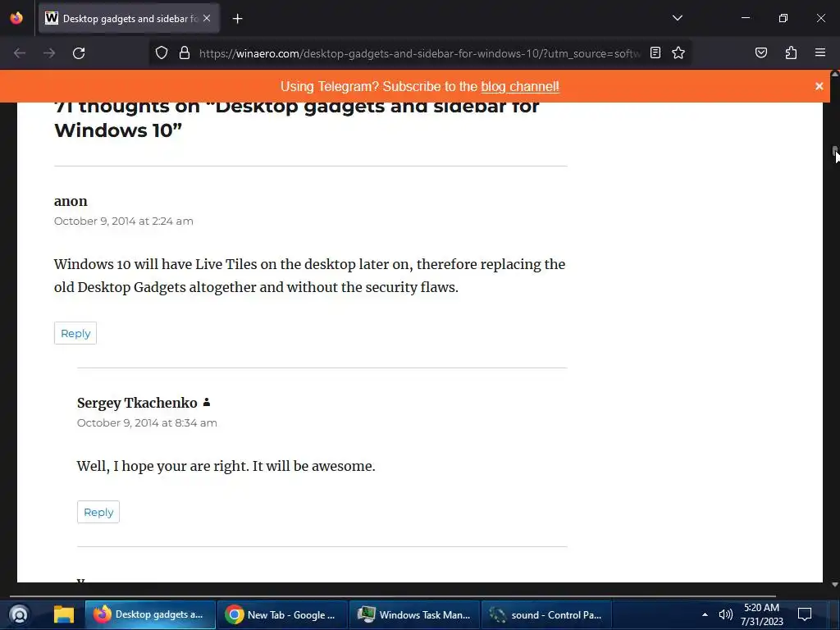Screen dimensions: 840x630
Task: Select the Desktop gadgets and sidebar tab
Action: click(x=129, y=18)
